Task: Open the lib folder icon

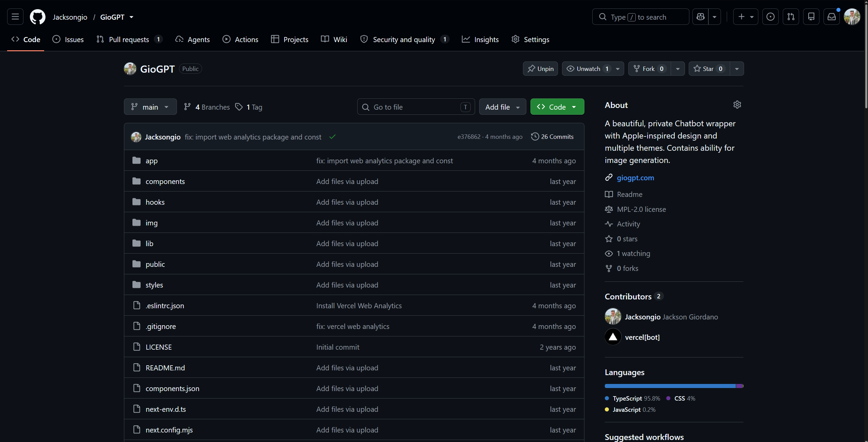Action: (137, 243)
